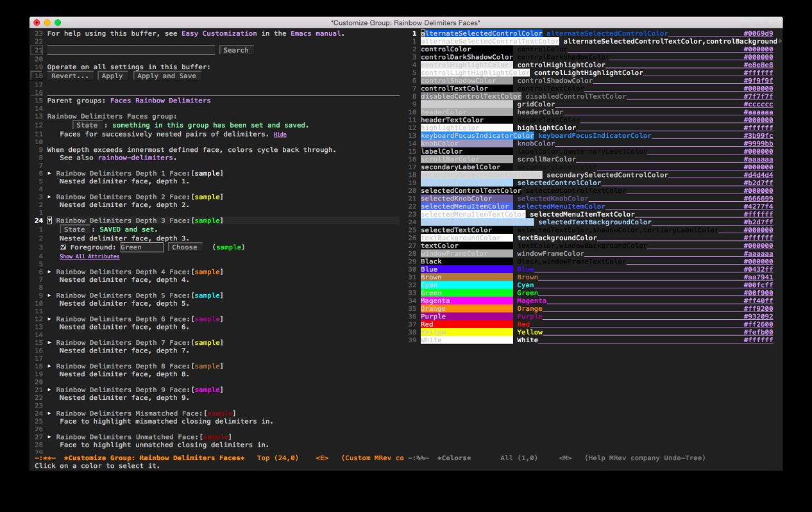Viewport: 812px width, 512px height.
Task: Select the selectedKnobColor swatch
Action: 467,199
